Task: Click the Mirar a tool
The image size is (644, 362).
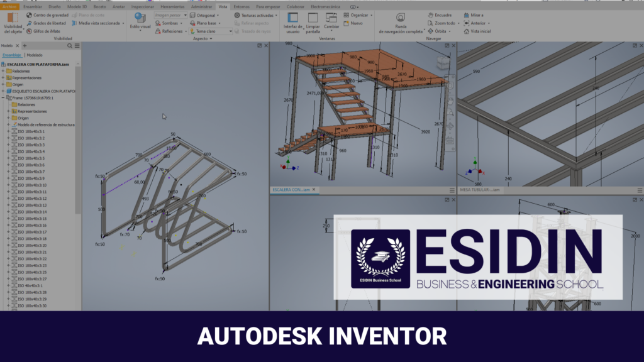Action: pos(474,15)
